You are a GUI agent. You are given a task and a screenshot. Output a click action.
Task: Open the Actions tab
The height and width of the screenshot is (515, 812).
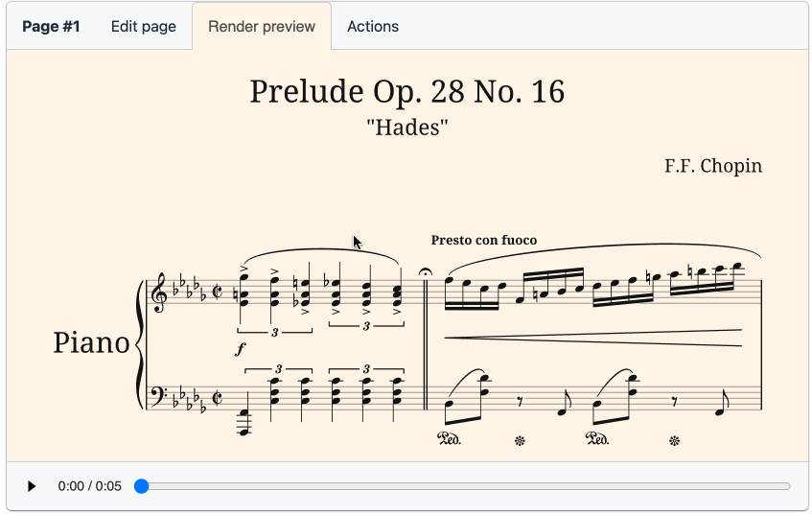[373, 27]
